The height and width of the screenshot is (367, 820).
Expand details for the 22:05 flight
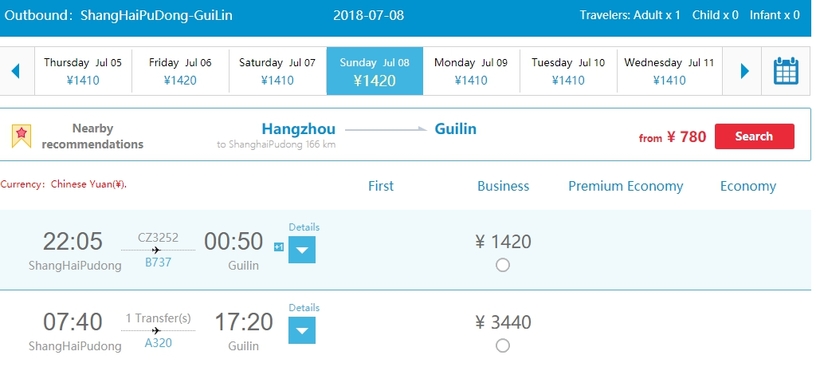click(x=302, y=250)
